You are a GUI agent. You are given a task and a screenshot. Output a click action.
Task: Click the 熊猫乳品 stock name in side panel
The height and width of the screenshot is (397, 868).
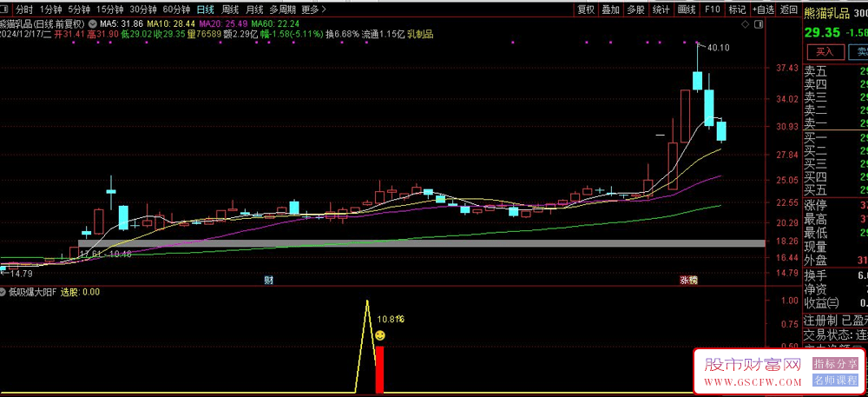pyautogui.click(x=827, y=13)
